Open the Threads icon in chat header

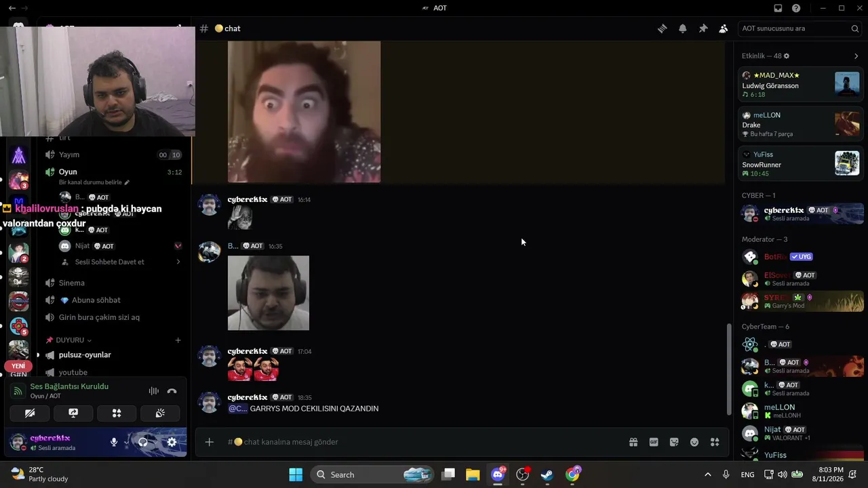(662, 28)
